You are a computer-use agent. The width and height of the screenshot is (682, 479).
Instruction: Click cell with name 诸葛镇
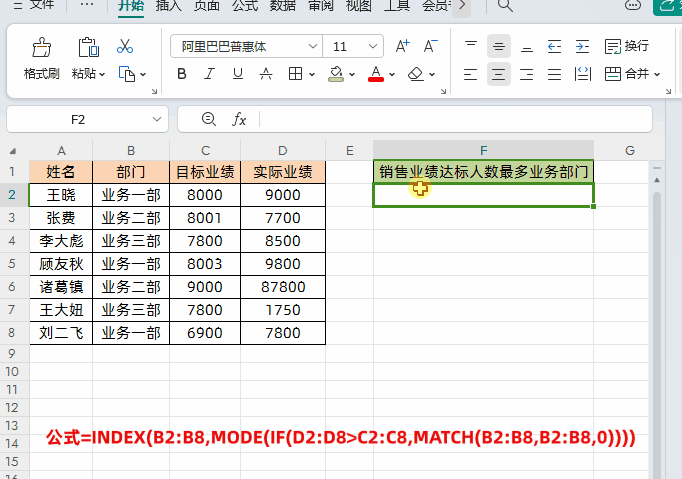point(61,287)
